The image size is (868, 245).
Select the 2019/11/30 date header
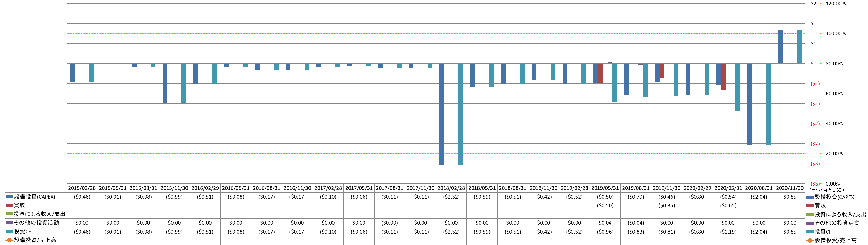click(667, 188)
